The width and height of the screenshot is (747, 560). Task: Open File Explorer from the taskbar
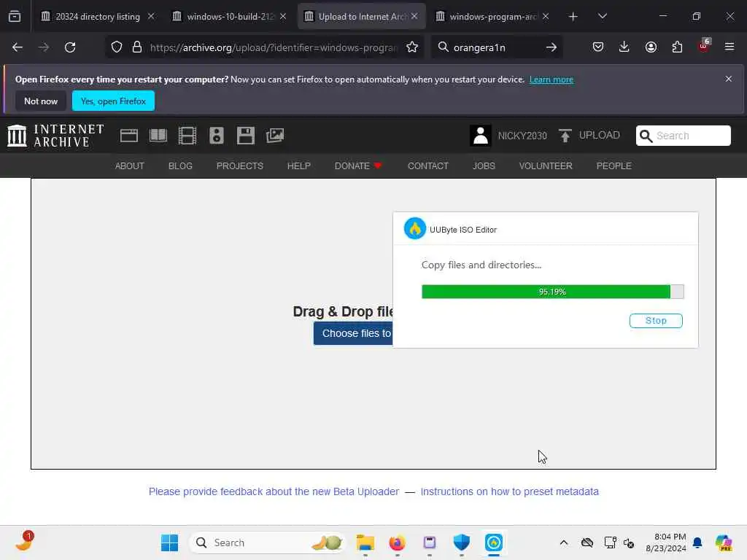365,542
